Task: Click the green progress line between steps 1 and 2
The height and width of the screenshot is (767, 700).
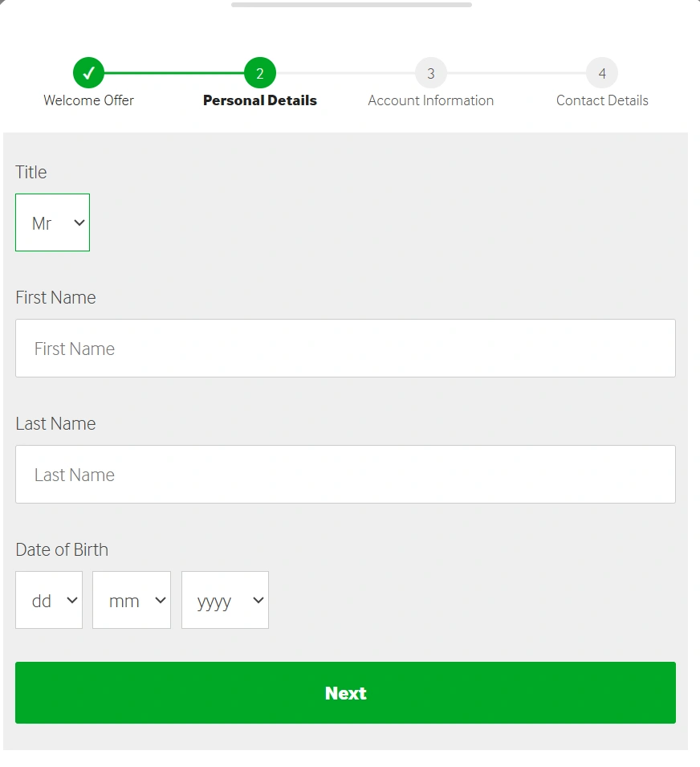Action: pos(173,72)
